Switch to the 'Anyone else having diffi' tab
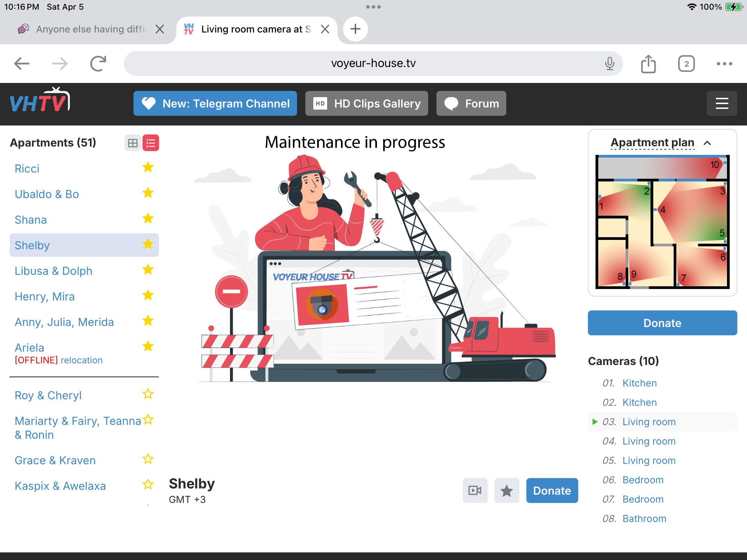This screenshot has height=560, width=747. (x=83, y=29)
